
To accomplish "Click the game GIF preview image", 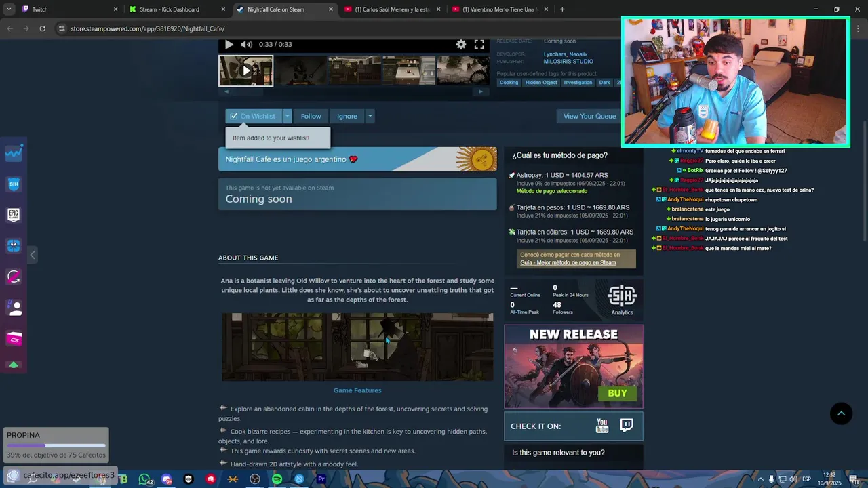I will (x=357, y=347).
